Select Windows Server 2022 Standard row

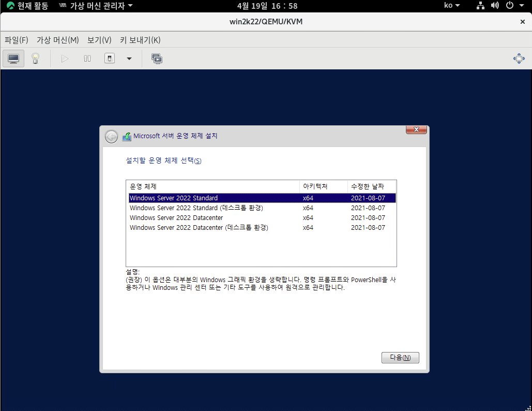pyautogui.click(x=262, y=198)
